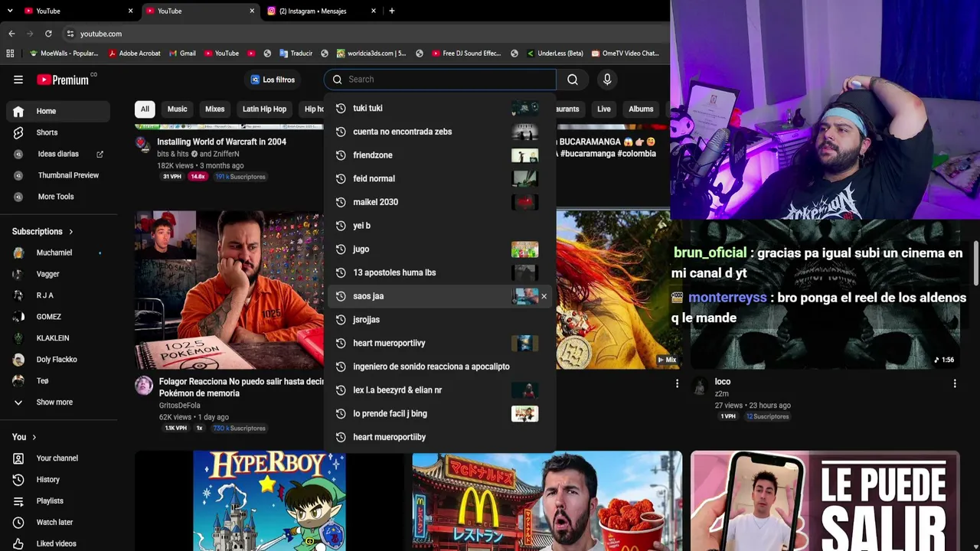Open the Traducir bookmark
Image resolution: width=980 pixels, height=551 pixels.
pos(296,54)
